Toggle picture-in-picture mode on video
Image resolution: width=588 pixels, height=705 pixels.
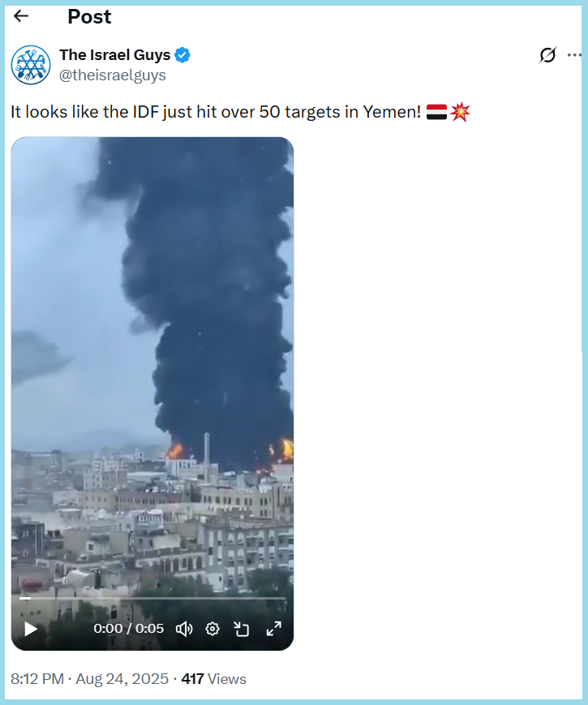point(242,629)
